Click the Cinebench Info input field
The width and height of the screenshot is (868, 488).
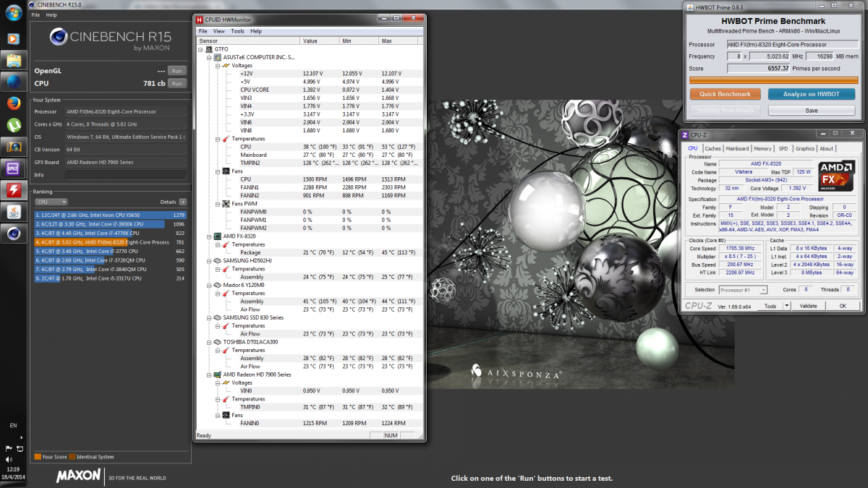pos(126,174)
